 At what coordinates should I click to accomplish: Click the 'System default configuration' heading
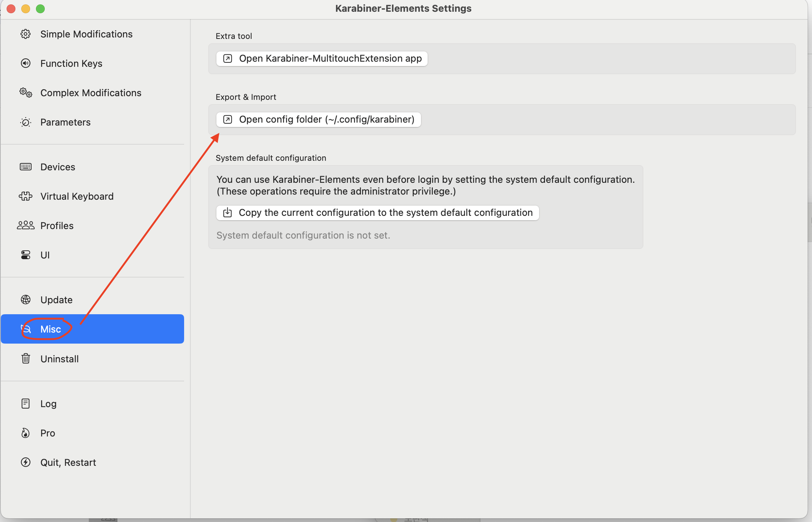271,158
